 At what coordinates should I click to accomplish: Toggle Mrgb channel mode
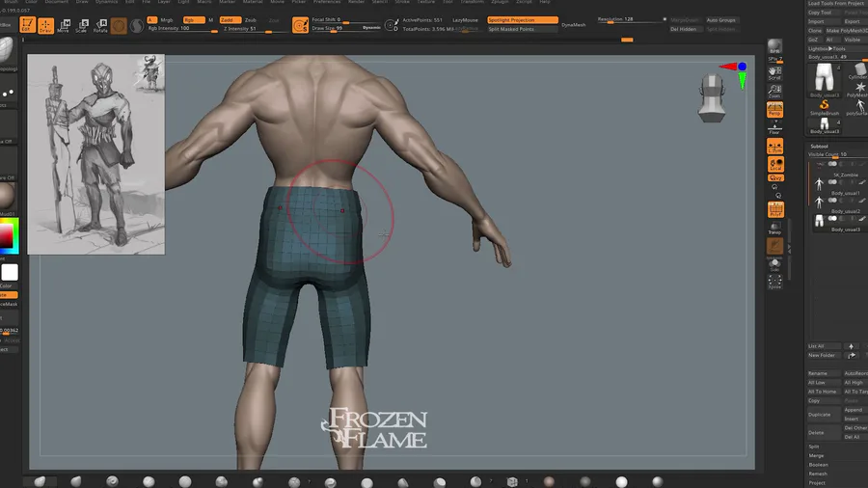167,20
